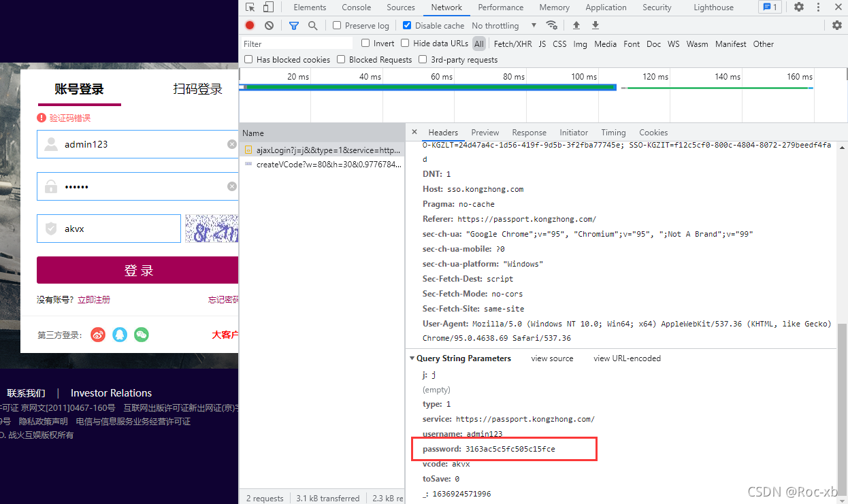The width and height of the screenshot is (848, 504).
Task: Open the network conditions wifi icon
Action: (x=552, y=25)
